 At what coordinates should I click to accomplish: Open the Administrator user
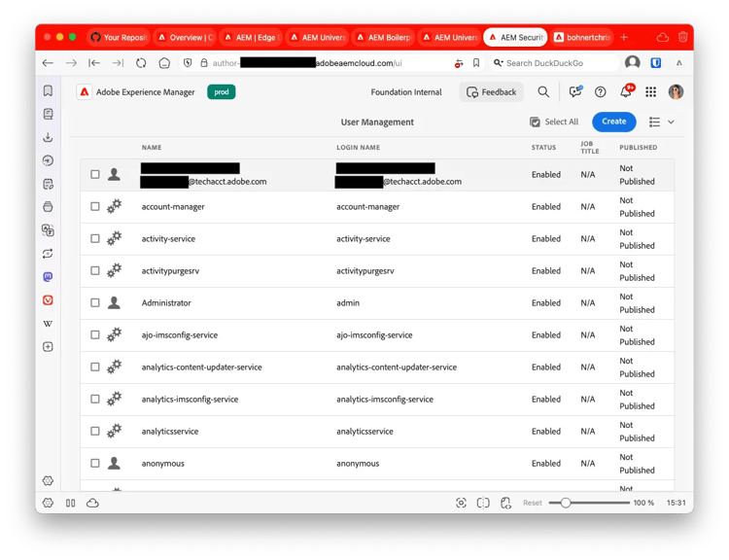[x=166, y=302]
